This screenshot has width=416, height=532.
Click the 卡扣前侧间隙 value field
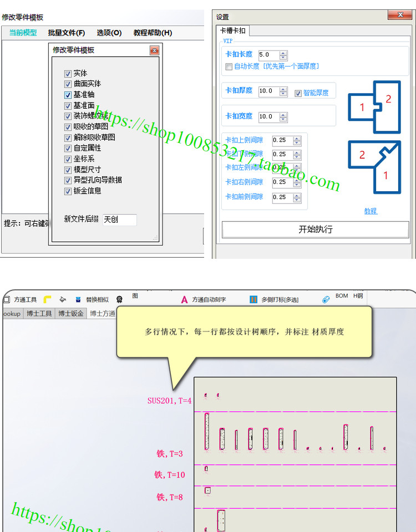(x=282, y=198)
